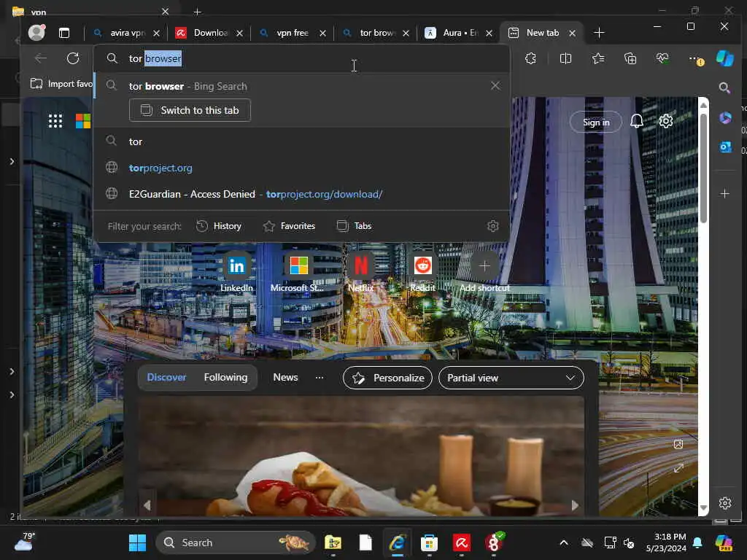Open a new tab with plus button

pos(600,33)
